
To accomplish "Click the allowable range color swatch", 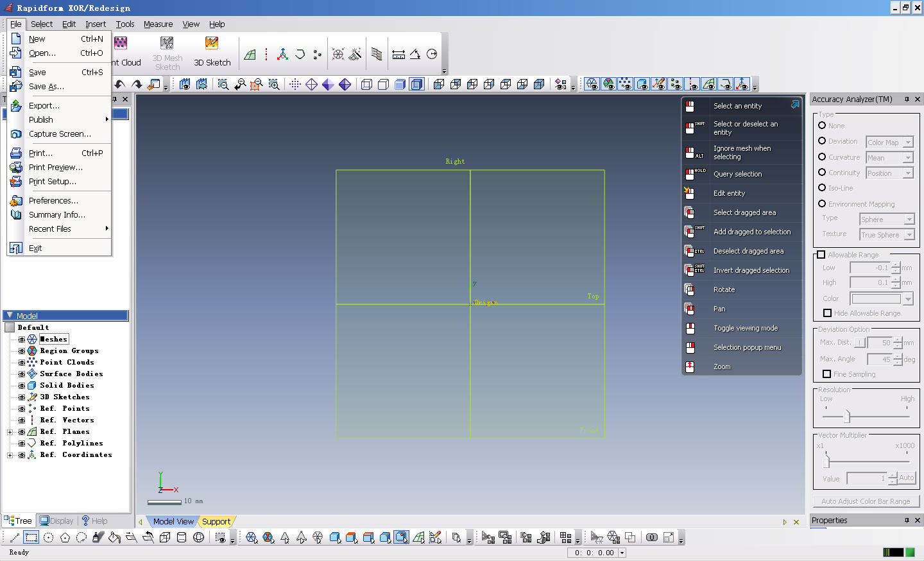I will pos(877,299).
